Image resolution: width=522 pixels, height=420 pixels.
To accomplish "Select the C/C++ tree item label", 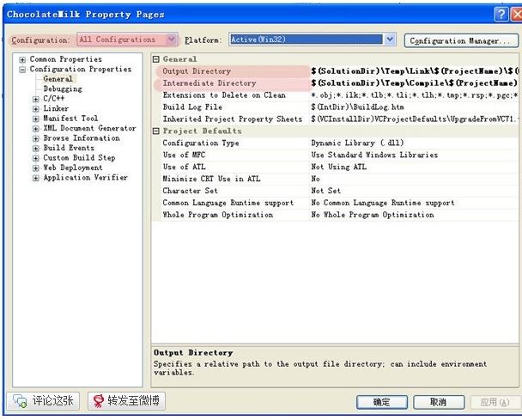I will tap(53, 99).
